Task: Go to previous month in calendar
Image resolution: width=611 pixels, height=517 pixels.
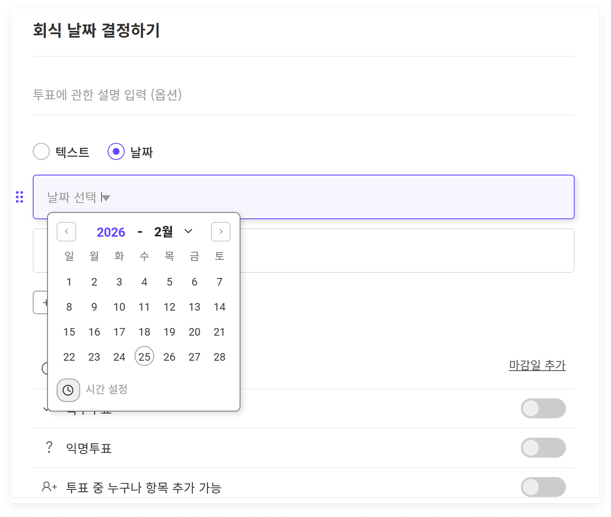Action: pos(67,232)
